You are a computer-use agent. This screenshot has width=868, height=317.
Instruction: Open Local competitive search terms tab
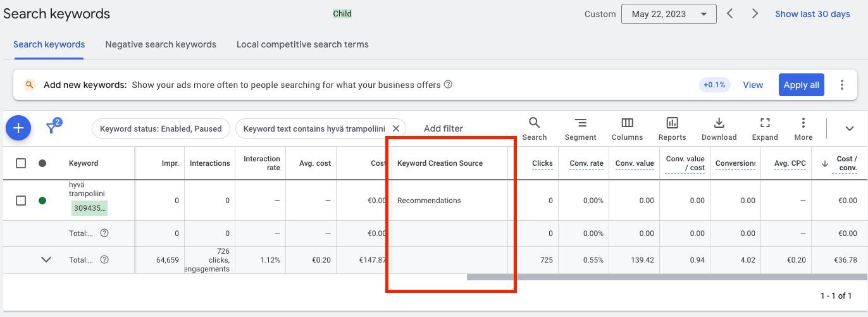coord(302,44)
